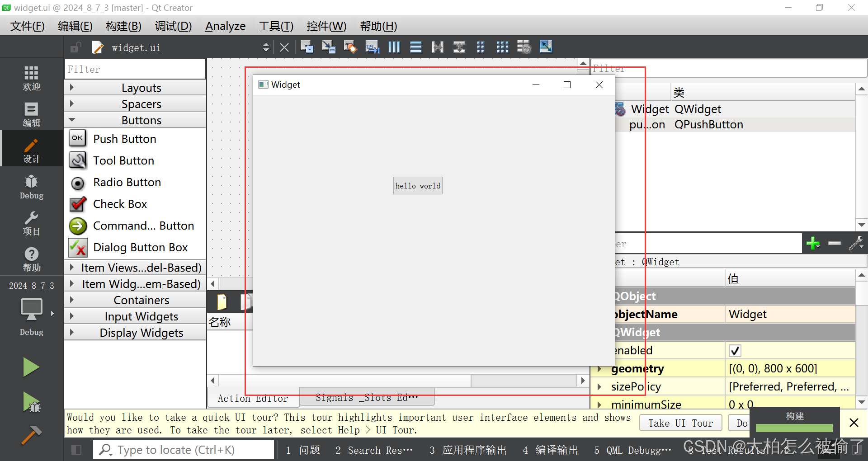Image resolution: width=868 pixels, height=461 pixels.
Task: Click Take UI Tour button
Action: pyautogui.click(x=680, y=423)
